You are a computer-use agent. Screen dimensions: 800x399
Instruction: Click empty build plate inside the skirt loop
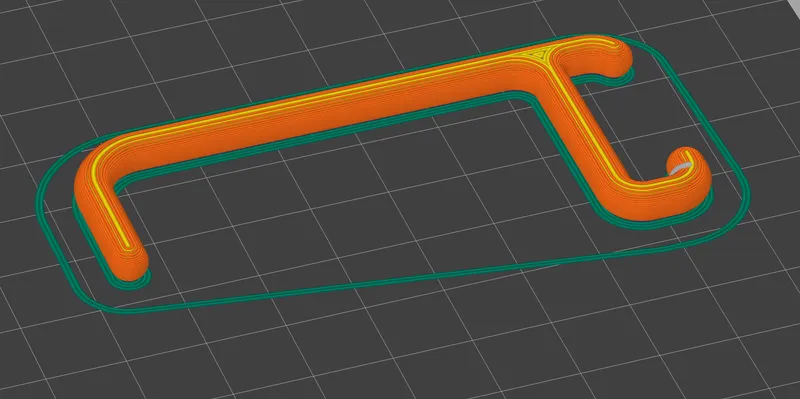[357, 214]
